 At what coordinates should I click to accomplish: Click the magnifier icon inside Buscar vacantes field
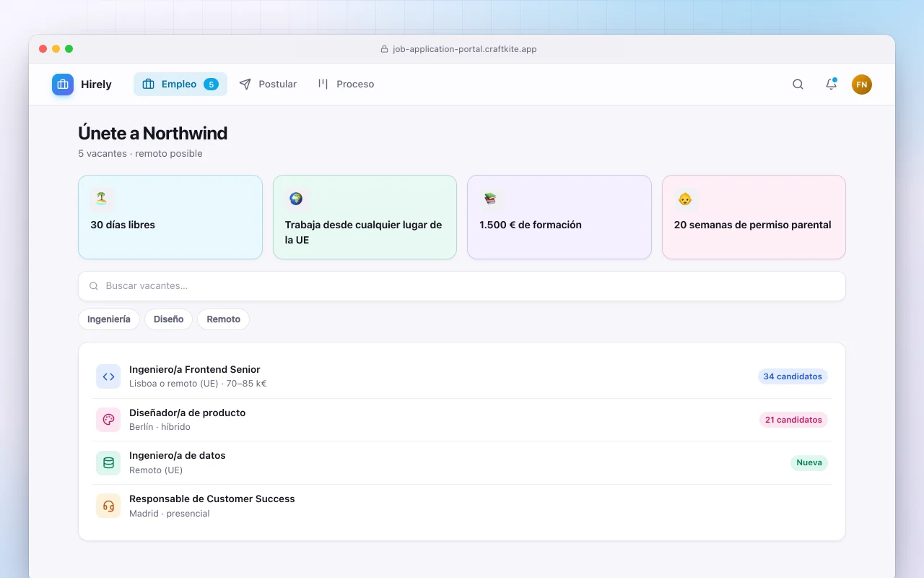(94, 286)
